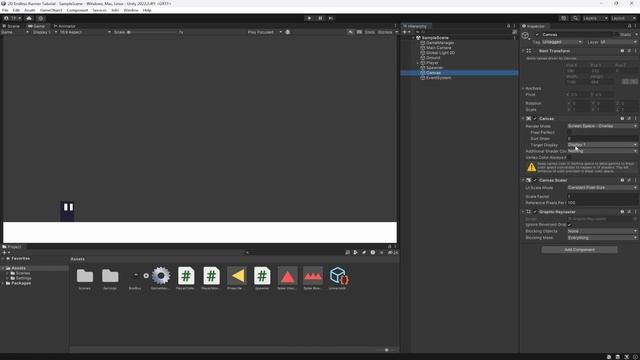The image size is (640, 360).
Task: Open the Target Display dropdown
Action: pyautogui.click(x=602, y=145)
